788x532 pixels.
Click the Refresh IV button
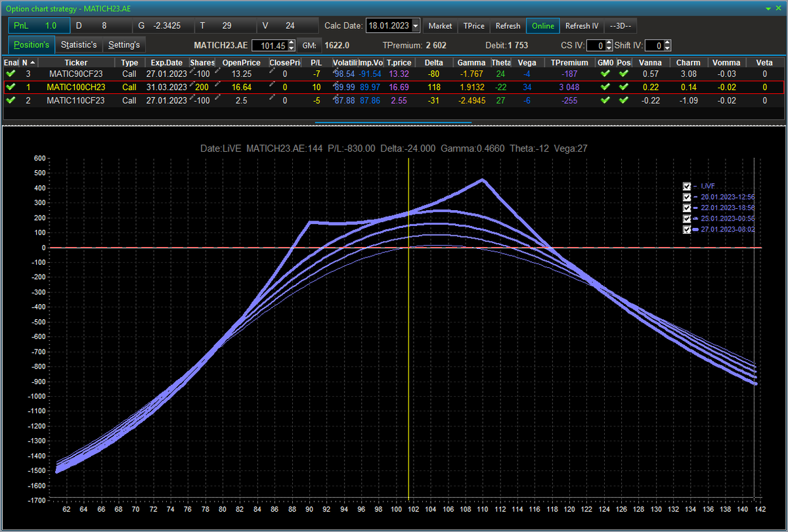click(x=582, y=26)
